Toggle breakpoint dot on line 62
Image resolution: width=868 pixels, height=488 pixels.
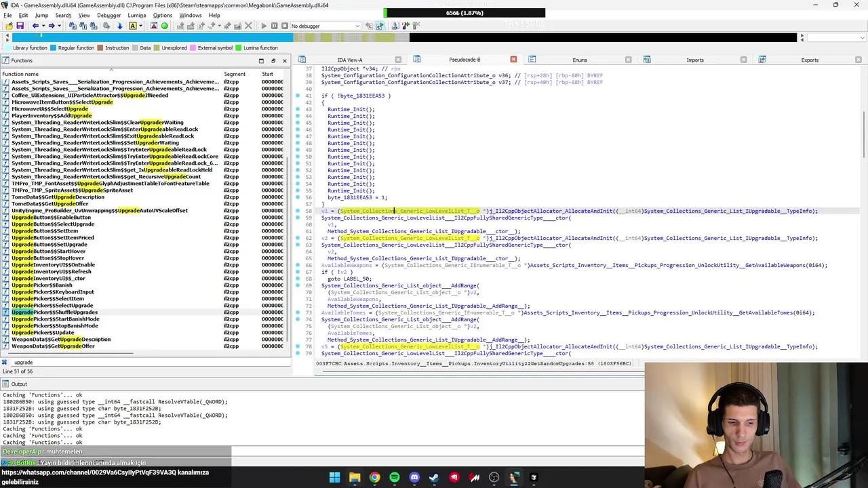[298, 238]
